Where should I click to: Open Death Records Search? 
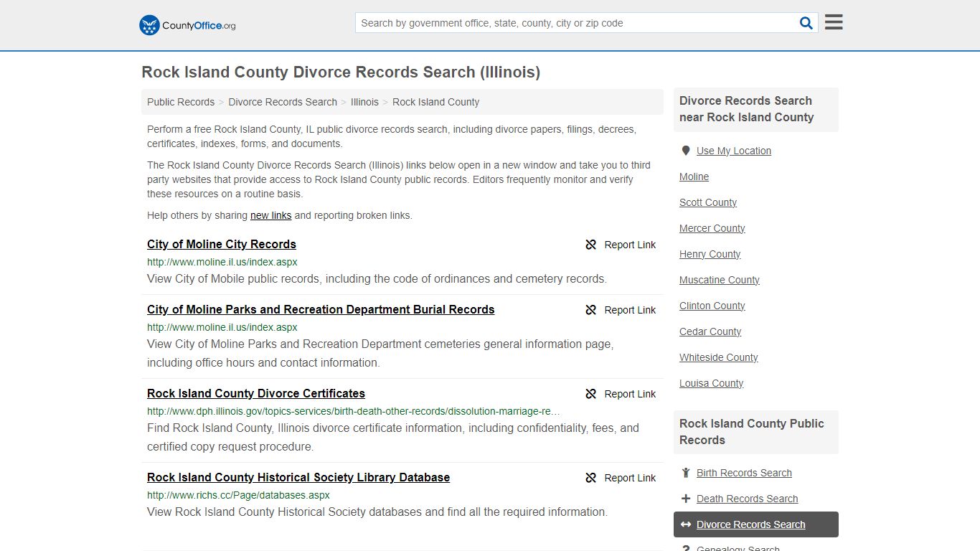tap(747, 499)
